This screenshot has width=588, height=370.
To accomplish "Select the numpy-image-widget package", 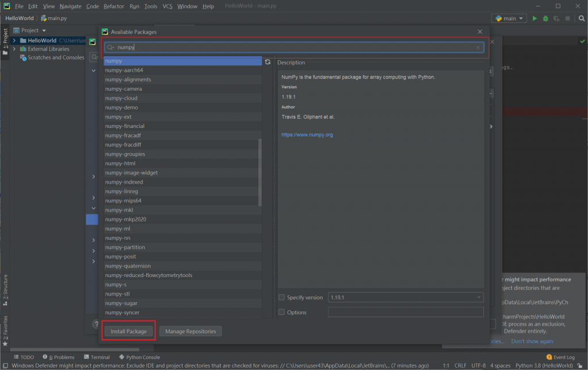I will coord(183,173).
